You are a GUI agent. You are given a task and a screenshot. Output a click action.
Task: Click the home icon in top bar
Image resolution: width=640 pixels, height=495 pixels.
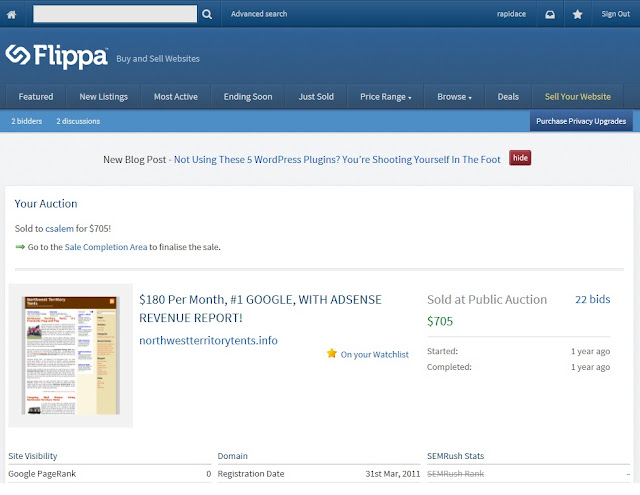coord(12,14)
